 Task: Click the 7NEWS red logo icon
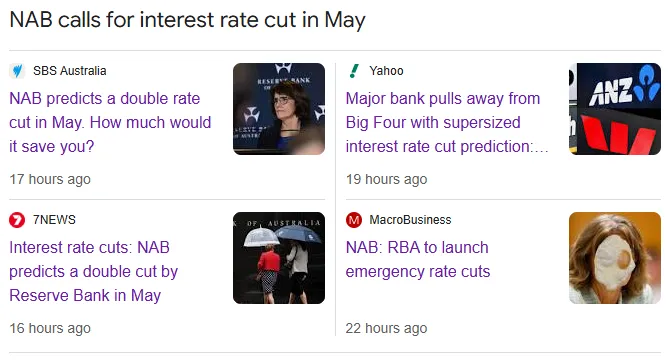pos(17,220)
